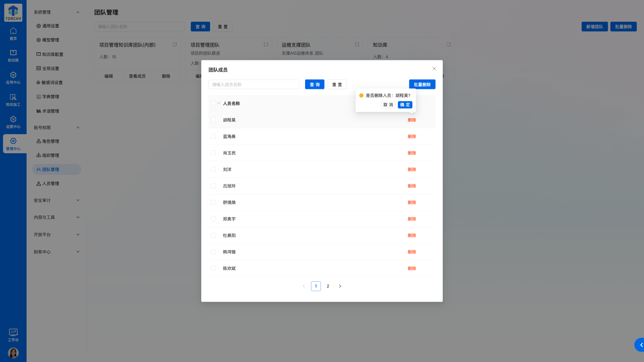
Task: Open the 工作台 icon at sidebar bottom
Action: coord(13,335)
